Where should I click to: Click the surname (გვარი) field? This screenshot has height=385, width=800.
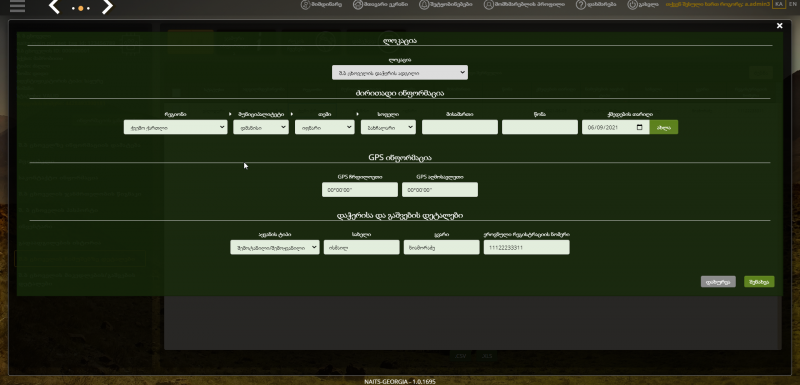(x=441, y=247)
